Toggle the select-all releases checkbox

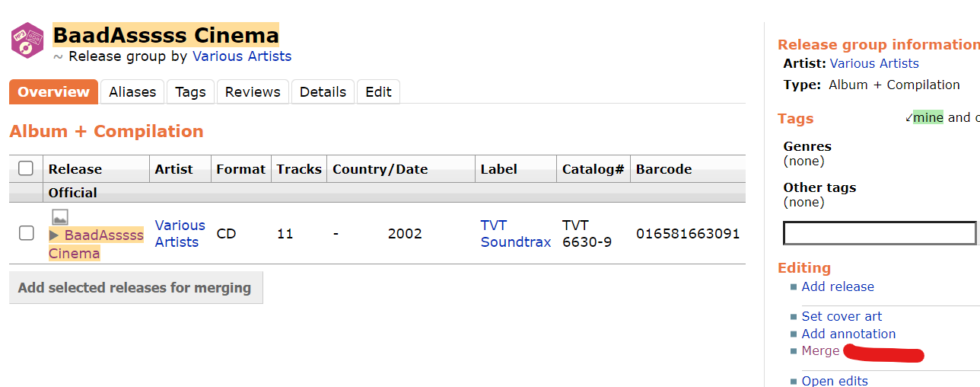pos(26,168)
